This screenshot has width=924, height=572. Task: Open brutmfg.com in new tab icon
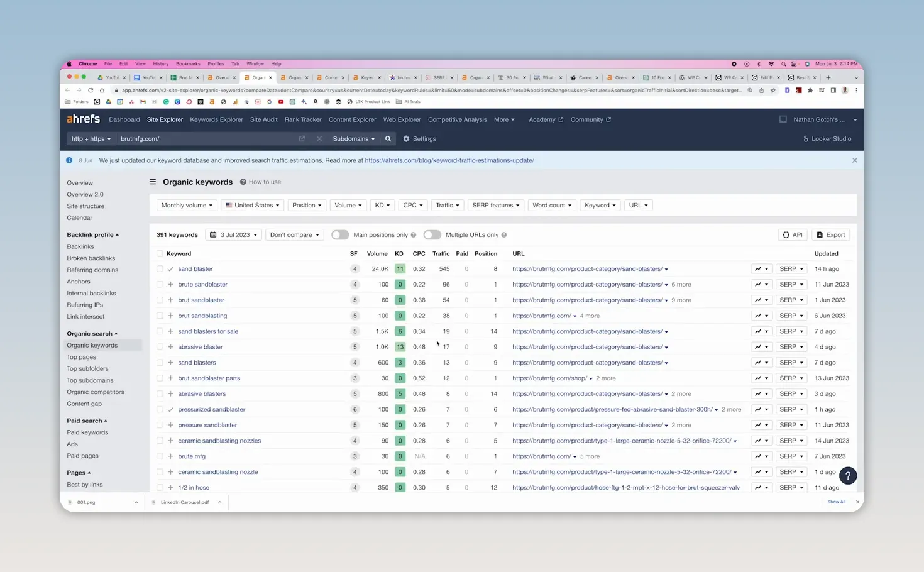tap(302, 139)
